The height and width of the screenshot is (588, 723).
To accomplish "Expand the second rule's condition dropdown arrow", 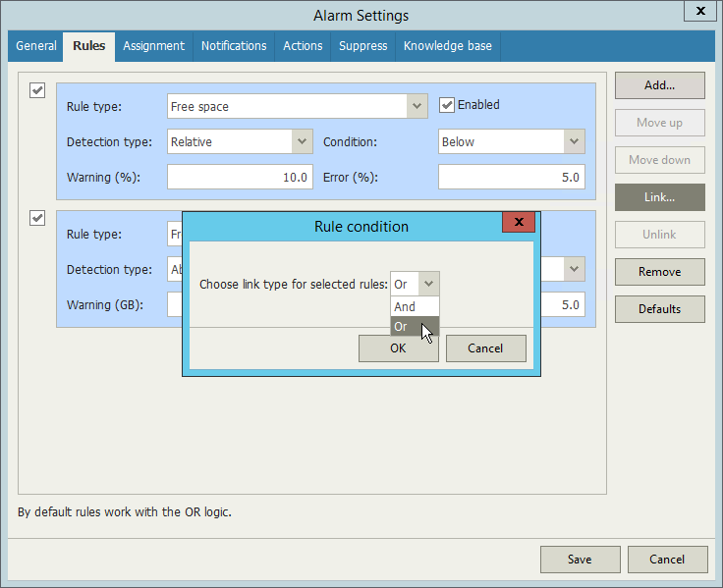I will (x=574, y=269).
